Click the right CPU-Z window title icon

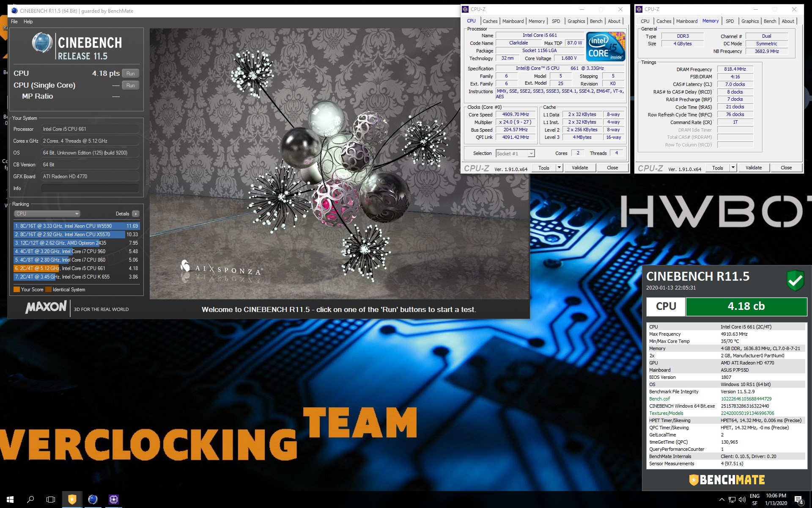click(x=639, y=9)
